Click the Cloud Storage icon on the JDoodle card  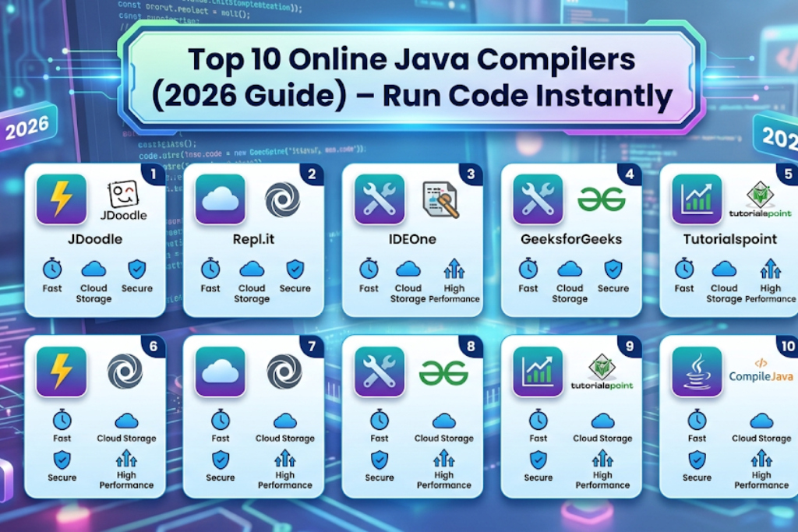tap(94, 269)
